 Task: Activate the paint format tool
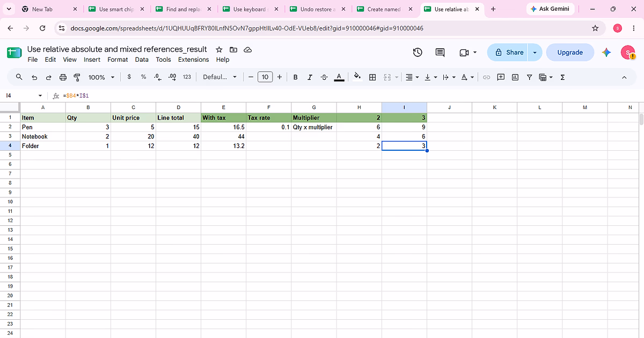pos(77,77)
